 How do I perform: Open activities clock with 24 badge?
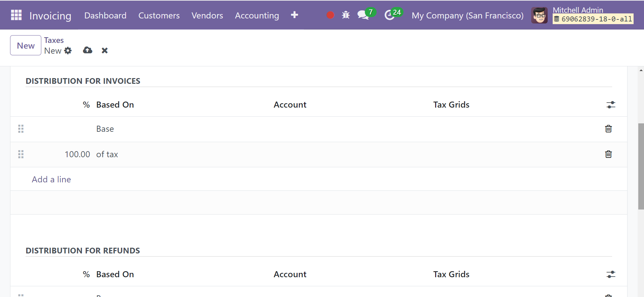(393, 14)
